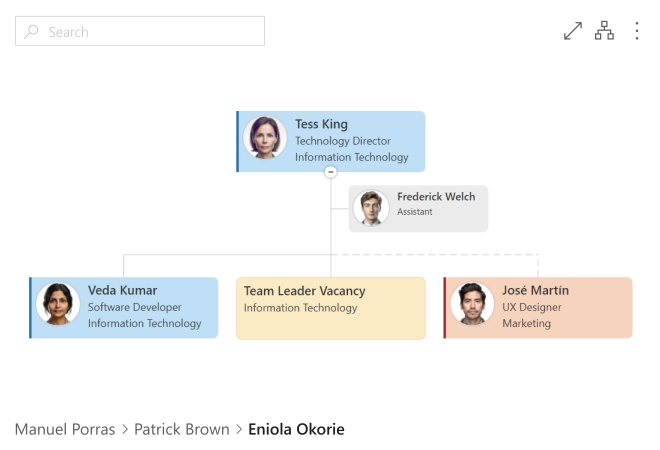Viewport: 660px width, 450px height.
Task: Click José Martín's profile photo
Action: pos(472,304)
